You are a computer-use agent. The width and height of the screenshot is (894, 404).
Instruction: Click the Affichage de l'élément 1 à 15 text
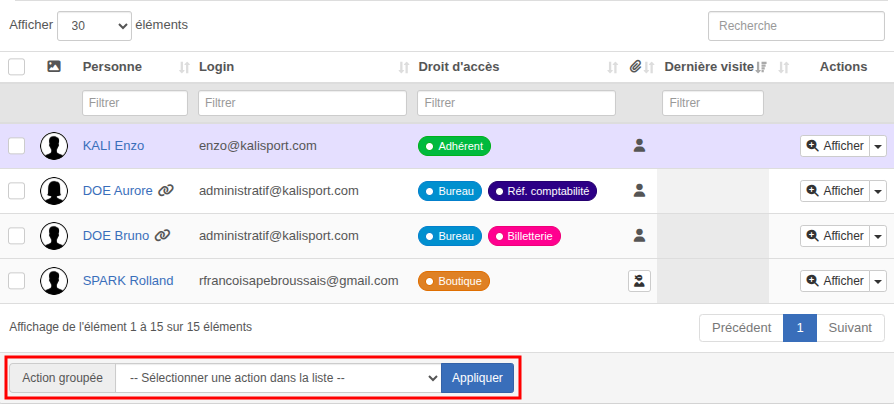tap(131, 327)
